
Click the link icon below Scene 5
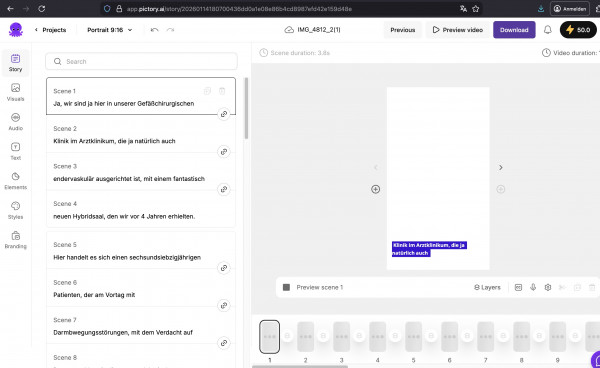pyautogui.click(x=223, y=268)
